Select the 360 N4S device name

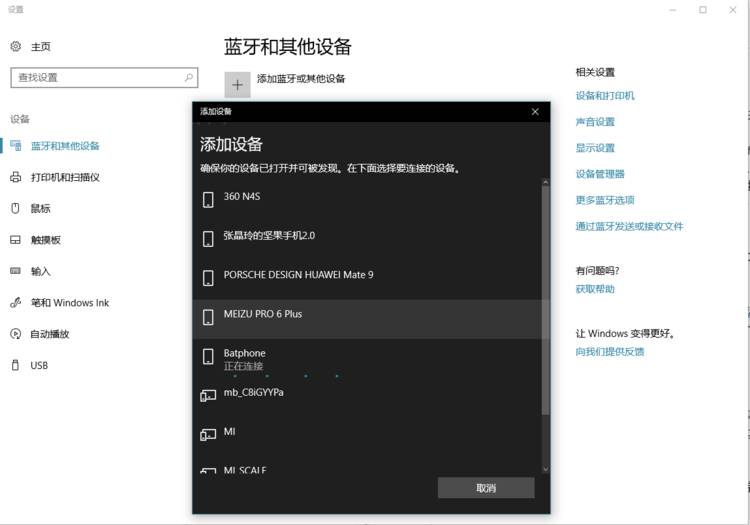(x=242, y=197)
